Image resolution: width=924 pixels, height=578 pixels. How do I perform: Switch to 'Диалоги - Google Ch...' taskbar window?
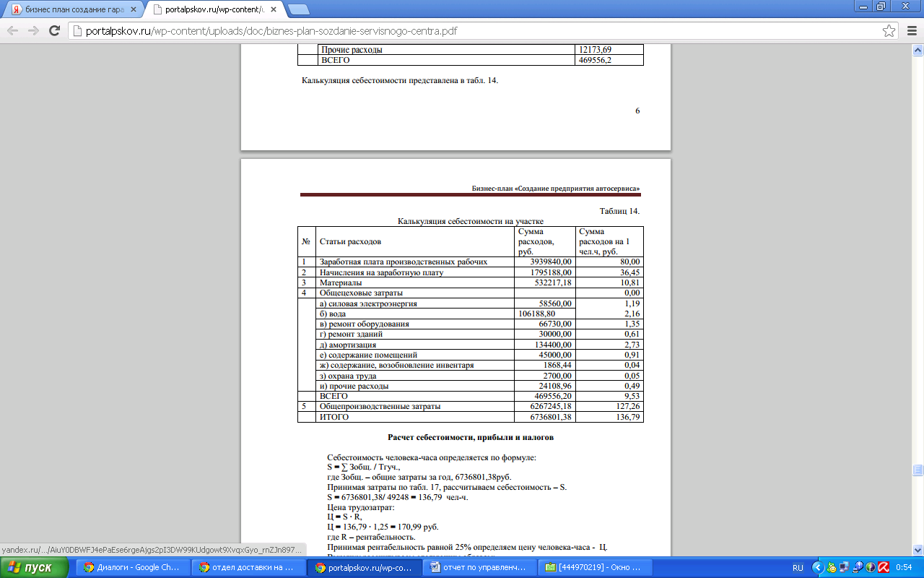[x=132, y=568]
